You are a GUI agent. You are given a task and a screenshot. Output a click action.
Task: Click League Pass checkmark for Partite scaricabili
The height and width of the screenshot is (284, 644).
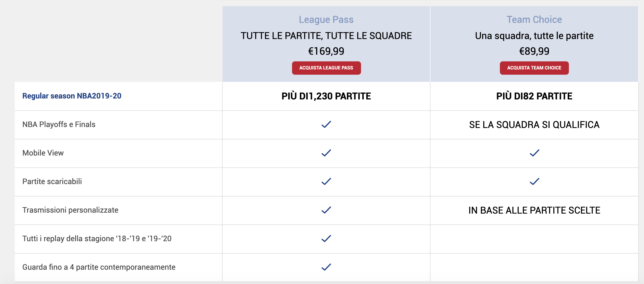click(x=326, y=181)
